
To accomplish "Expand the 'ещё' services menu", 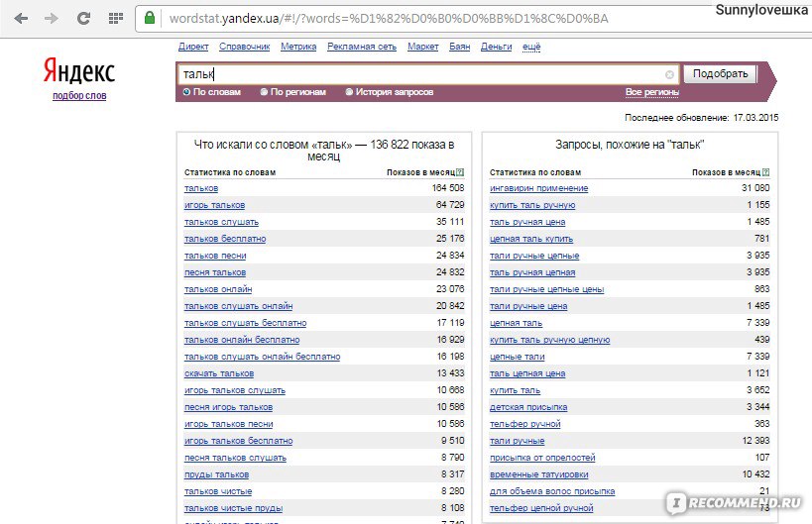I will (x=531, y=47).
